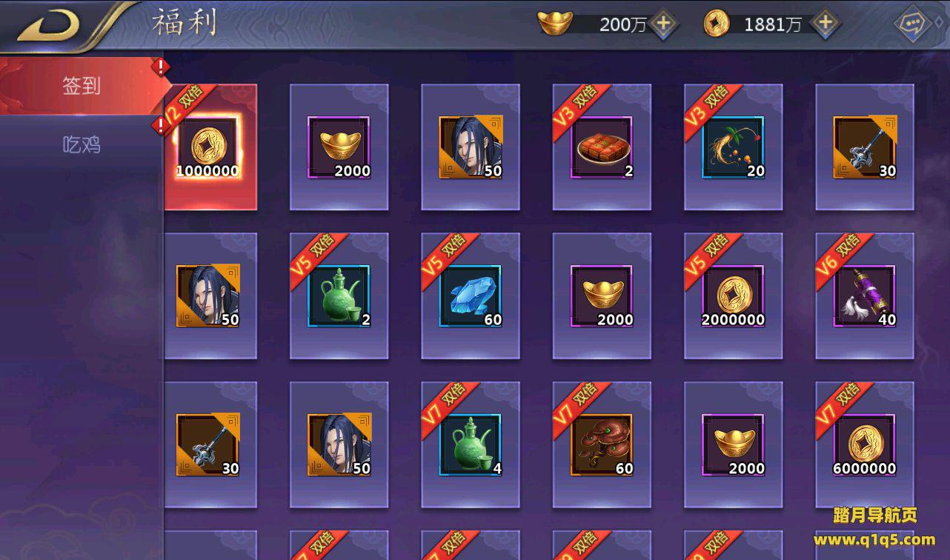
Task: Select the 2000000 coins V5 reward
Action: [x=733, y=296]
